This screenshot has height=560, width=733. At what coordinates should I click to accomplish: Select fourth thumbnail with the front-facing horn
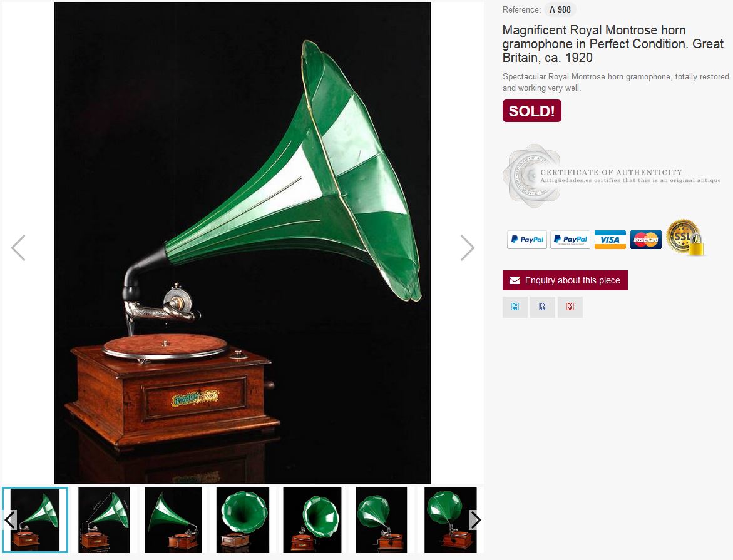[x=243, y=520]
